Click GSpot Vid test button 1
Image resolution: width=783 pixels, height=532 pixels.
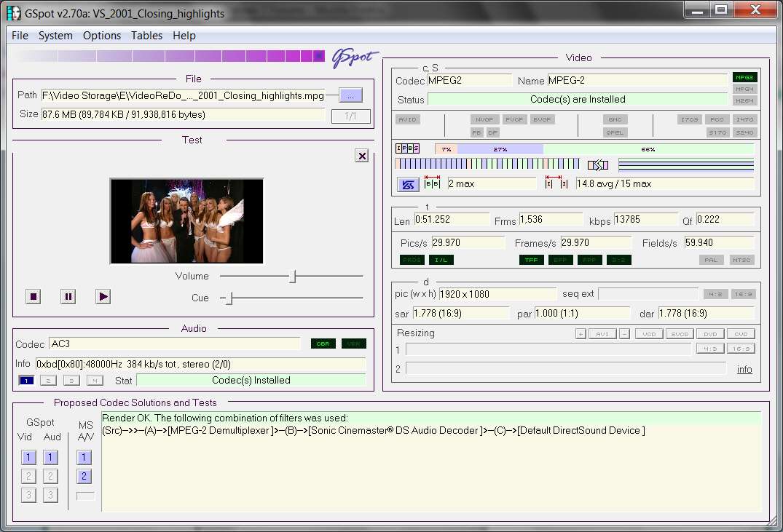(28, 457)
